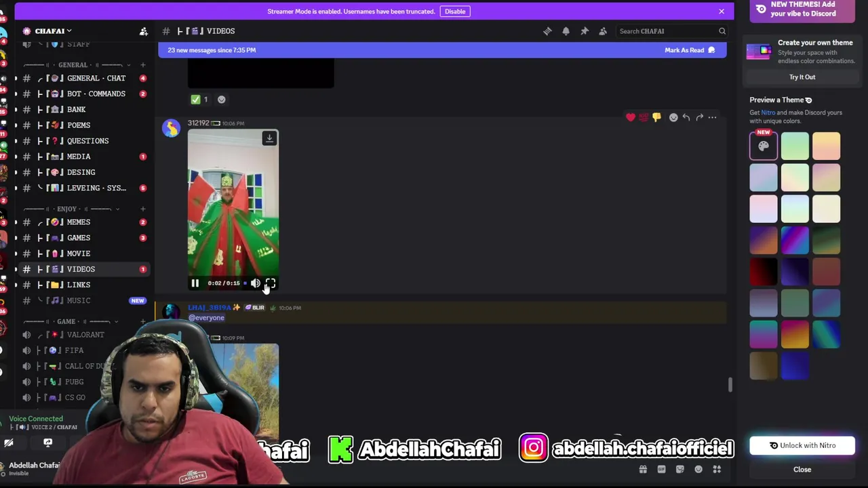868x488 pixels.
Task: Jump to 23 new messages banner
Action: tap(442, 50)
